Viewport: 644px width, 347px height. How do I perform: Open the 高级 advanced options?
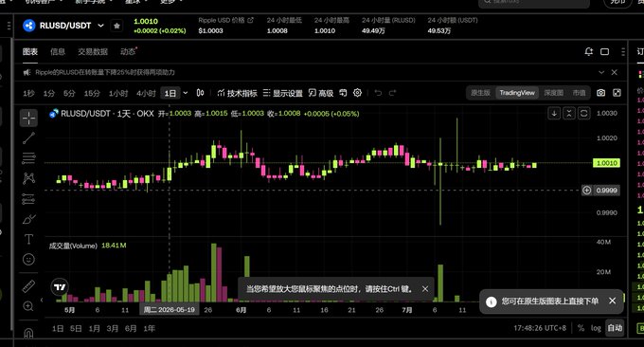[321, 93]
